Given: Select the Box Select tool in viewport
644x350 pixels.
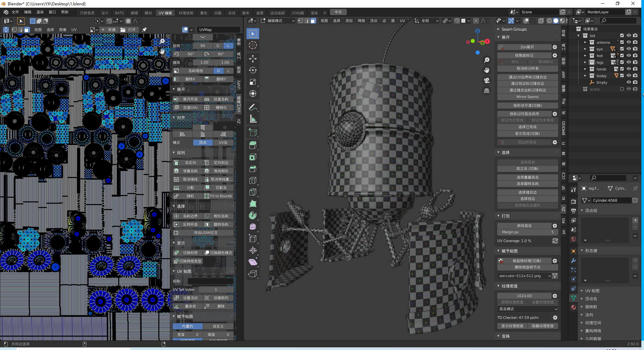Looking at the screenshot, I should pyautogui.click(x=253, y=33).
